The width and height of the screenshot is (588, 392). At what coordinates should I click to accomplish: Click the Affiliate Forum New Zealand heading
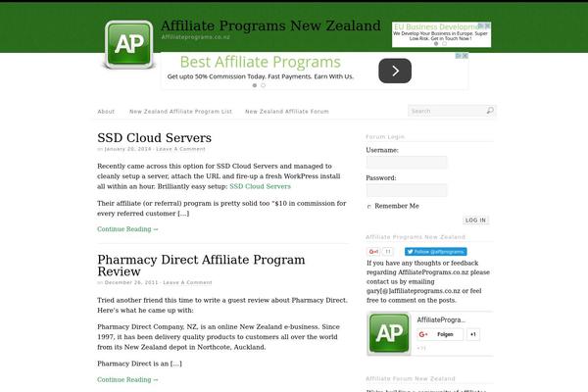(411, 379)
